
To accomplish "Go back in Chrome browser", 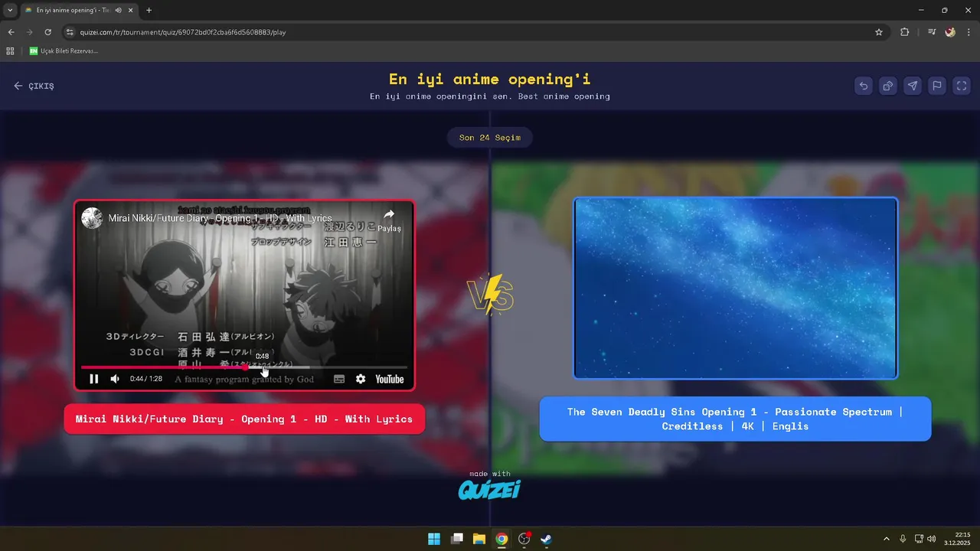I will 11,32.
